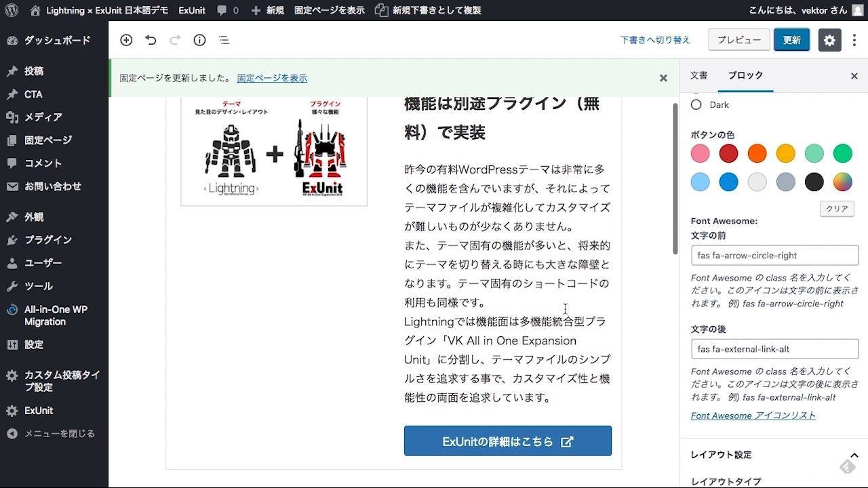The image size is (868, 488).
Task: Toggle the settings gear sidebar
Action: (829, 40)
